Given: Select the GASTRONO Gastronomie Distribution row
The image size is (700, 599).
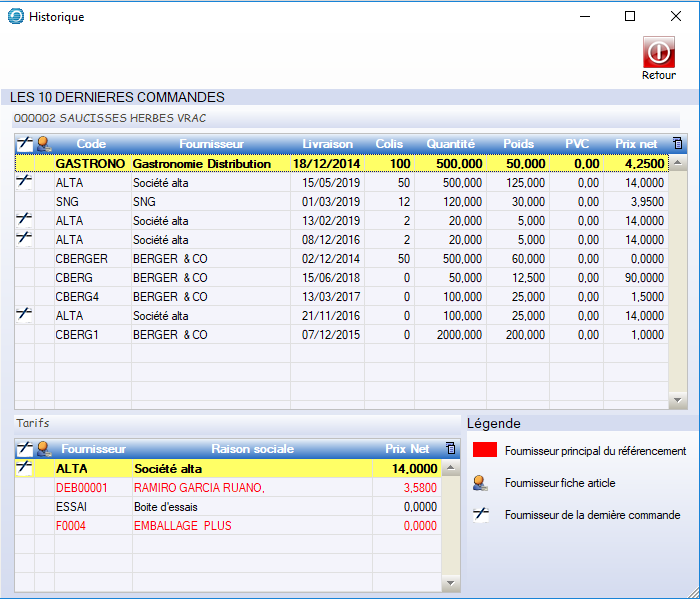Looking at the screenshot, I should [x=200, y=163].
